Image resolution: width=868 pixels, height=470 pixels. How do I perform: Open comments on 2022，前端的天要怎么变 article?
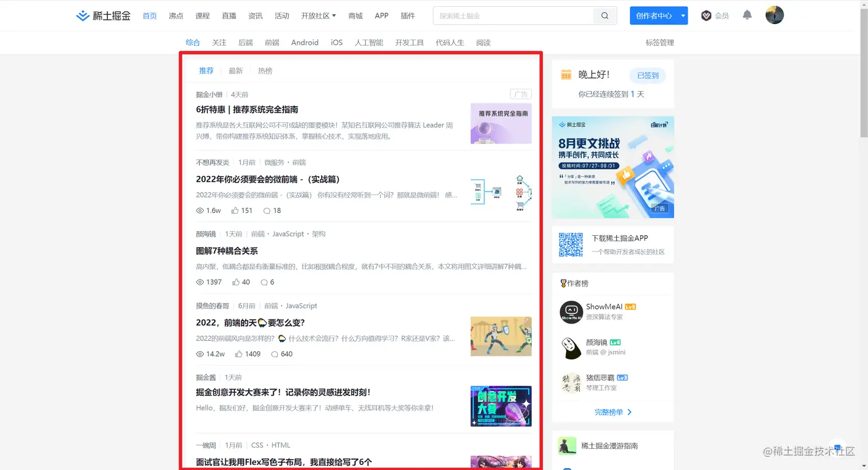[274, 354]
